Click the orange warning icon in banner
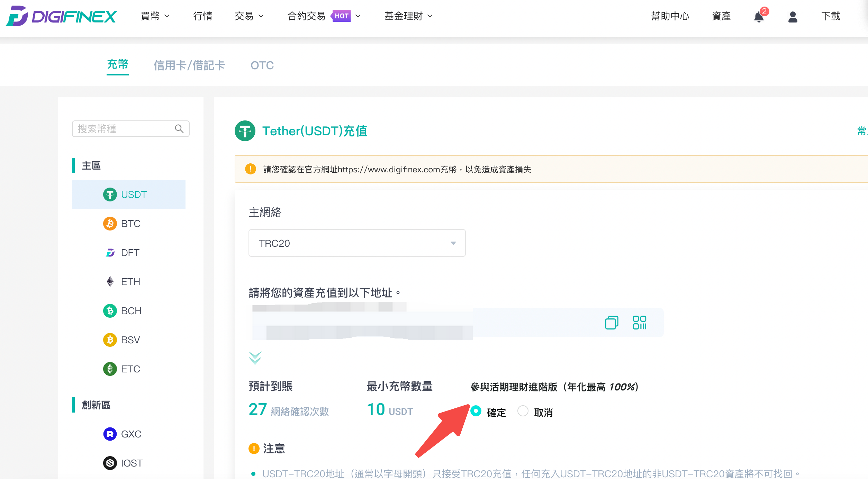 point(250,169)
